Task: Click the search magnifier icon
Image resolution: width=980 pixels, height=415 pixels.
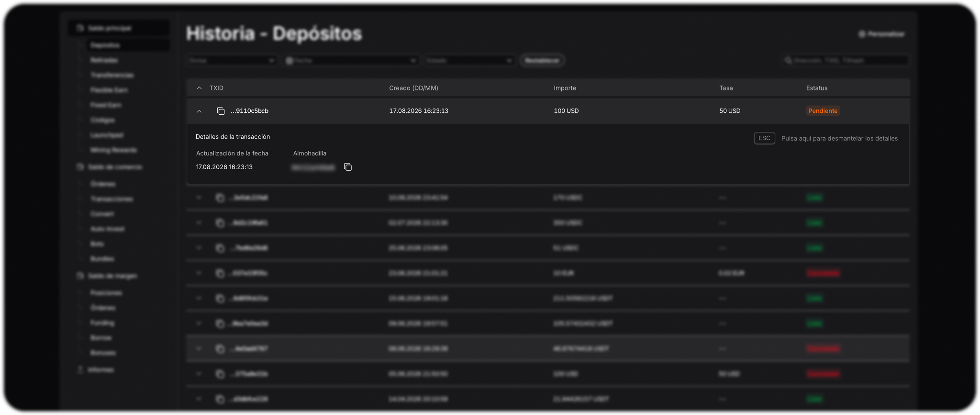Action: coord(788,60)
